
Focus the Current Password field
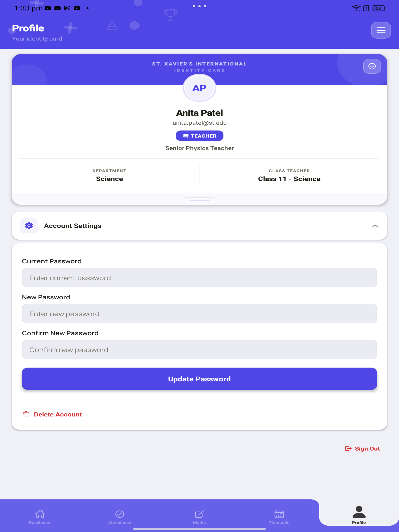(x=199, y=278)
